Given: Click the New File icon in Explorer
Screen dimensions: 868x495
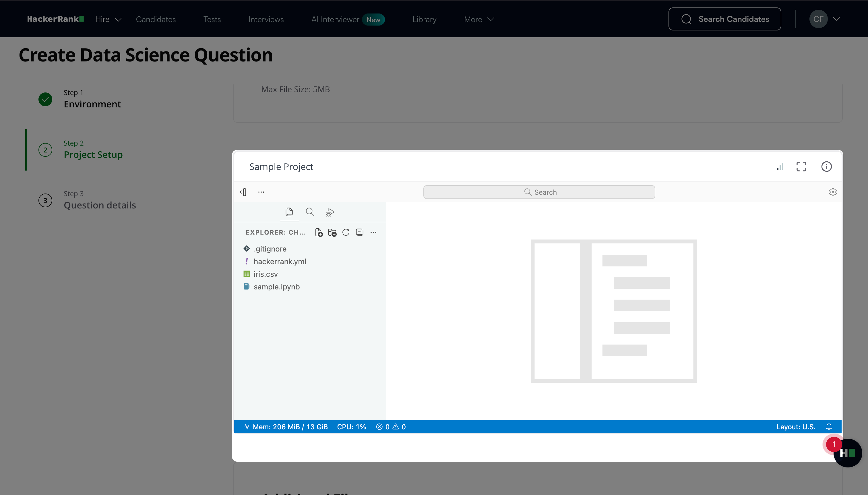Looking at the screenshot, I should (x=319, y=233).
